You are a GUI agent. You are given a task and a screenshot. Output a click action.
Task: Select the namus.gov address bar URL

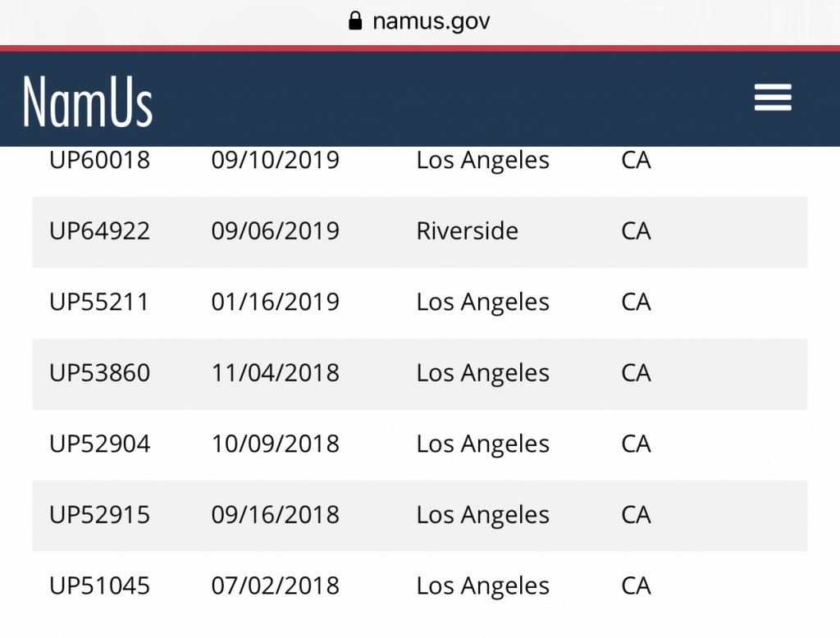431,21
